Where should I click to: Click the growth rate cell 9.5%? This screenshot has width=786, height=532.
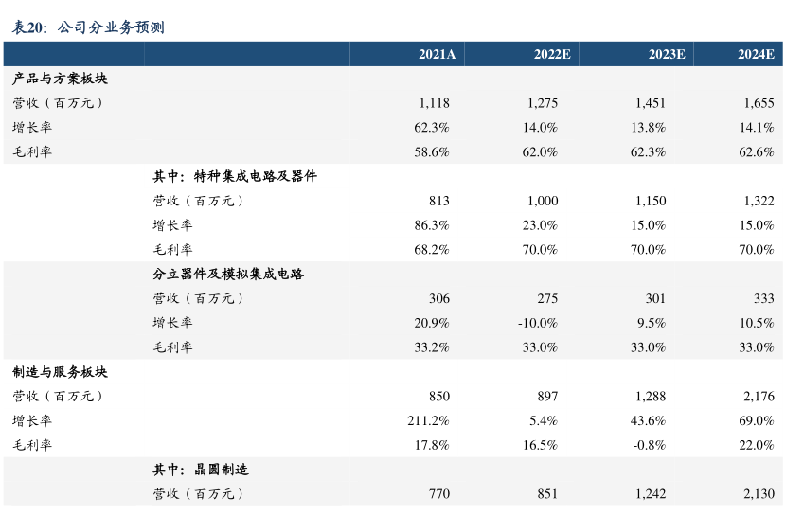coord(652,323)
